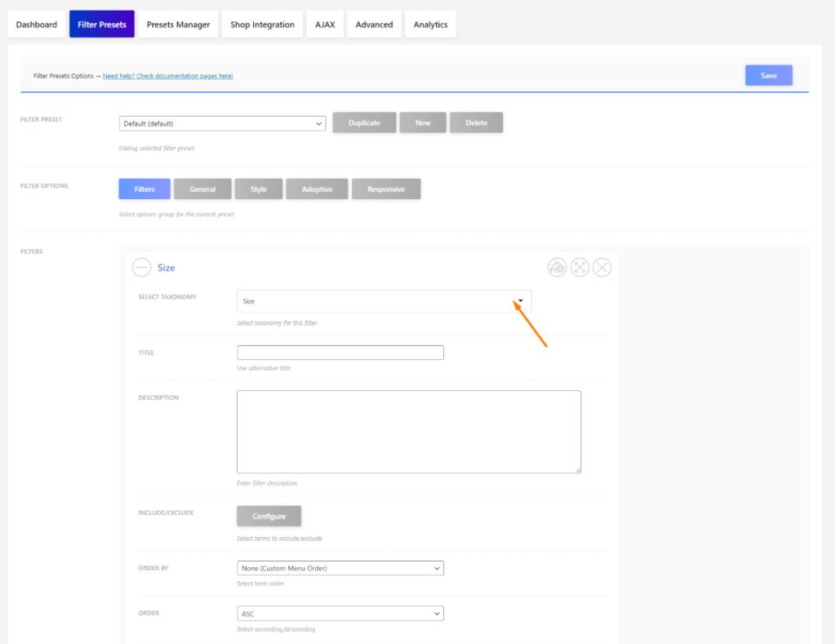Select the Filters options group
The image size is (836, 644).
[x=145, y=189]
